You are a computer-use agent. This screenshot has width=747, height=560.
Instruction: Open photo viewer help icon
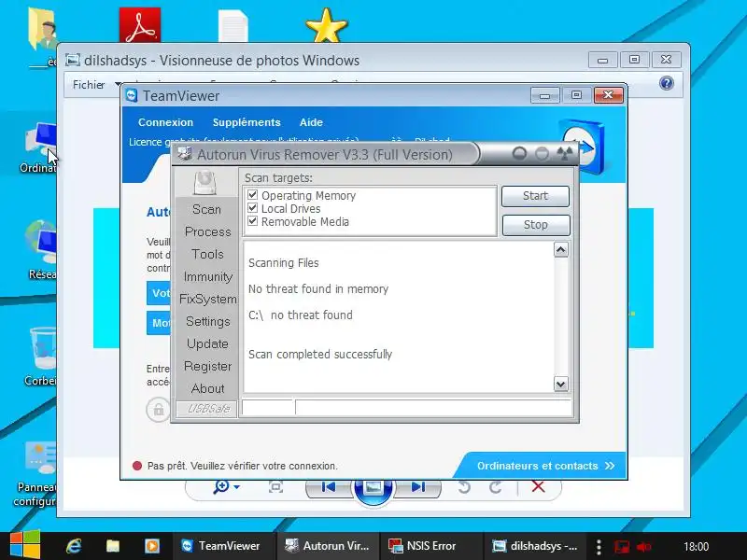[x=667, y=83]
